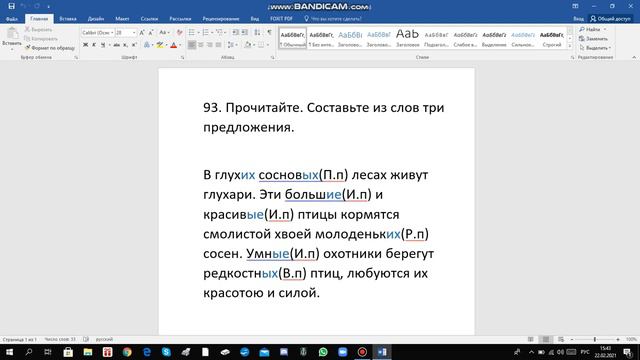This screenshot has width=640, height=360.
Task: Click the multilevel list icon
Action: pyautogui.click(x=219, y=33)
